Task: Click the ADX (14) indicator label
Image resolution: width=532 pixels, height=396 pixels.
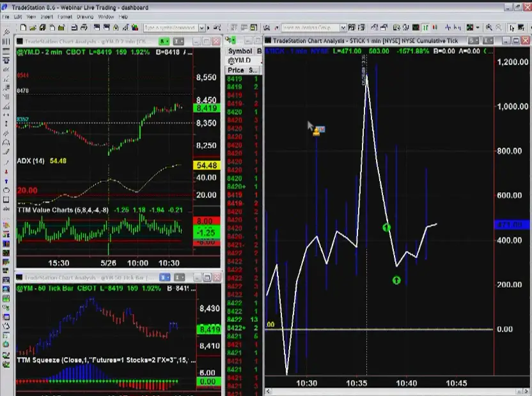Action: click(31, 161)
